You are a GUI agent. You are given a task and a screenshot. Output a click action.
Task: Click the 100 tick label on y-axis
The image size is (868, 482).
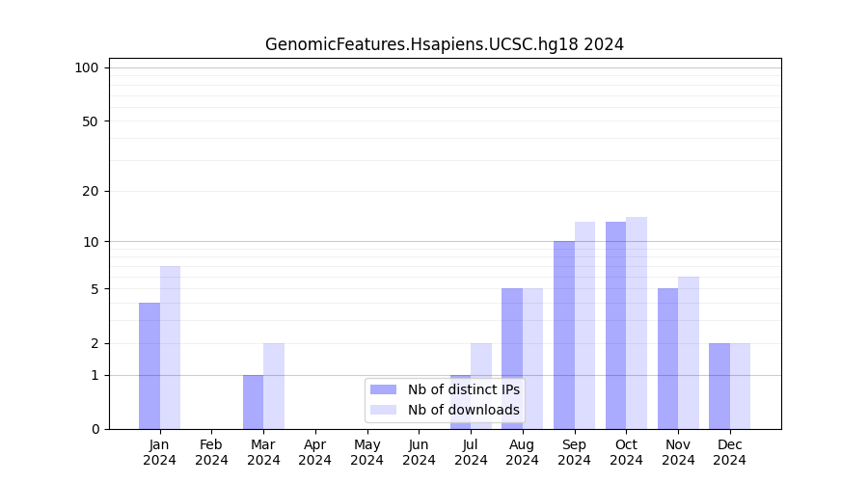click(x=87, y=67)
